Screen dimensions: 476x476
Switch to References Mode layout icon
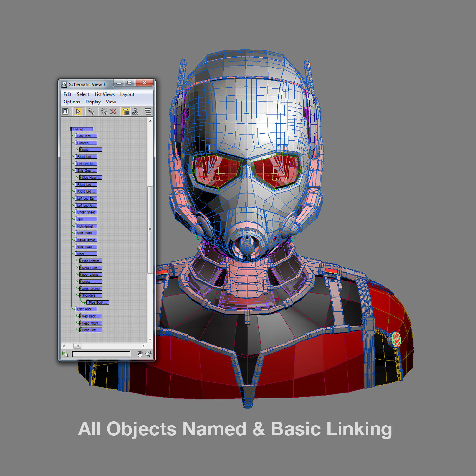pos(136,111)
